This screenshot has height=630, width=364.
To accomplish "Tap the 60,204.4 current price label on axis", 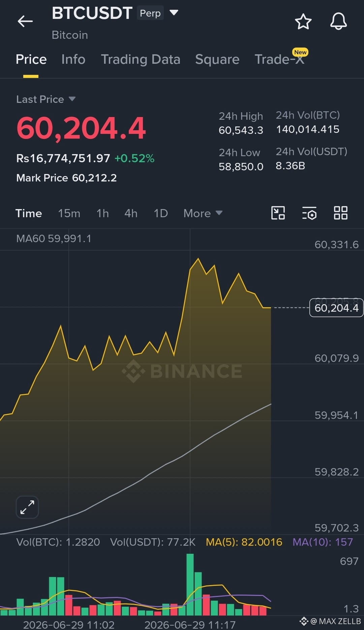I will [x=336, y=308].
